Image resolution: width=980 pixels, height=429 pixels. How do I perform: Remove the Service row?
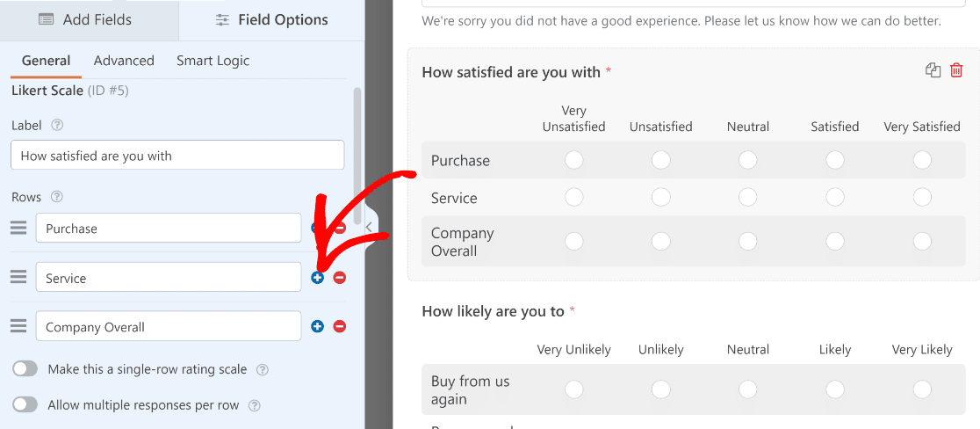pos(339,277)
